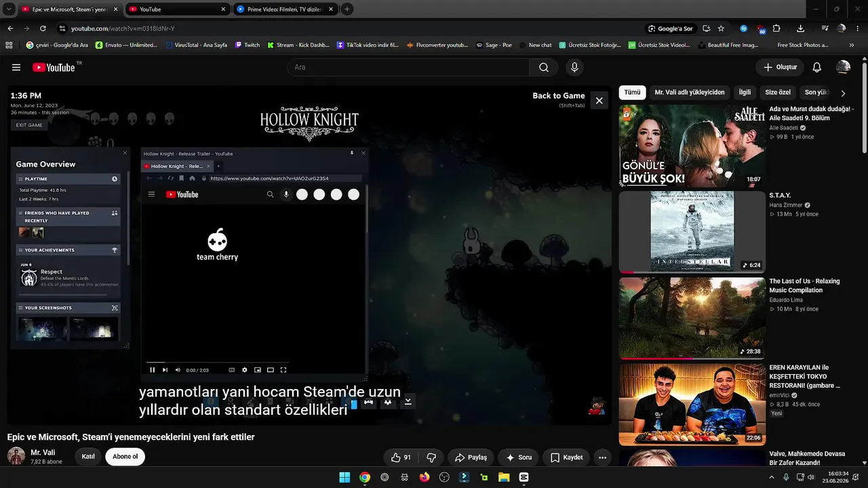Open the YouTube guide hamburger menu

coord(16,67)
